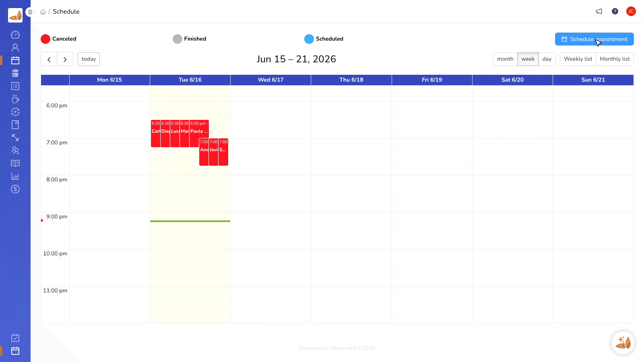The height and width of the screenshot is (362, 644).
Task: Click the Scheduled legend label
Action: pos(330,39)
